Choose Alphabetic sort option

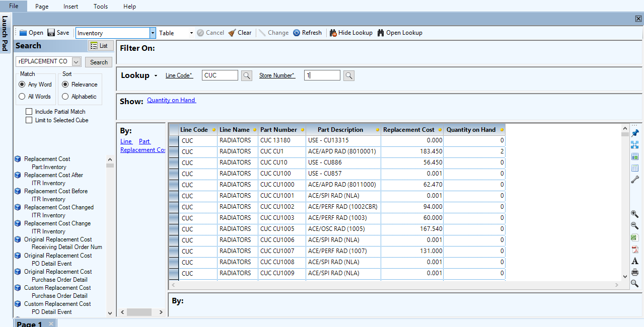[65, 97]
